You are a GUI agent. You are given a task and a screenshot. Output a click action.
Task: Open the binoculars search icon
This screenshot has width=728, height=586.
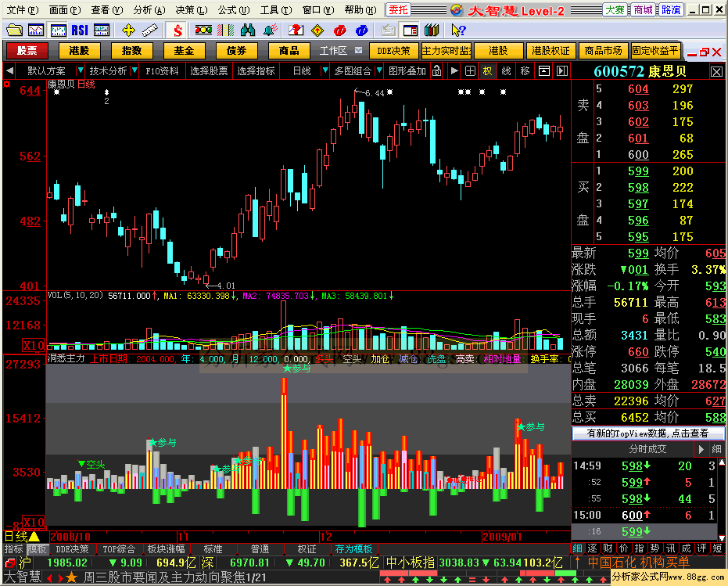pyautogui.click(x=248, y=31)
